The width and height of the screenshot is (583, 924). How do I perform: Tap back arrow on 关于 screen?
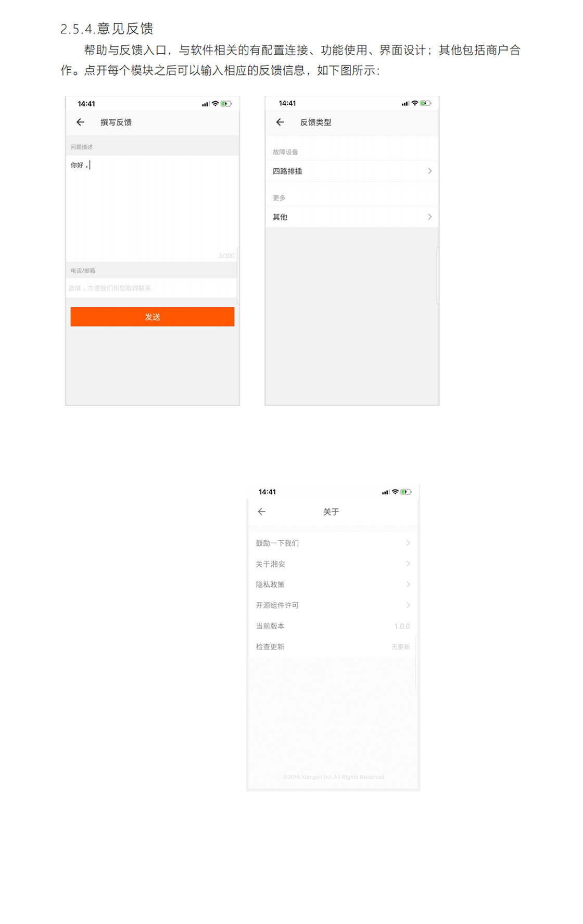262,511
